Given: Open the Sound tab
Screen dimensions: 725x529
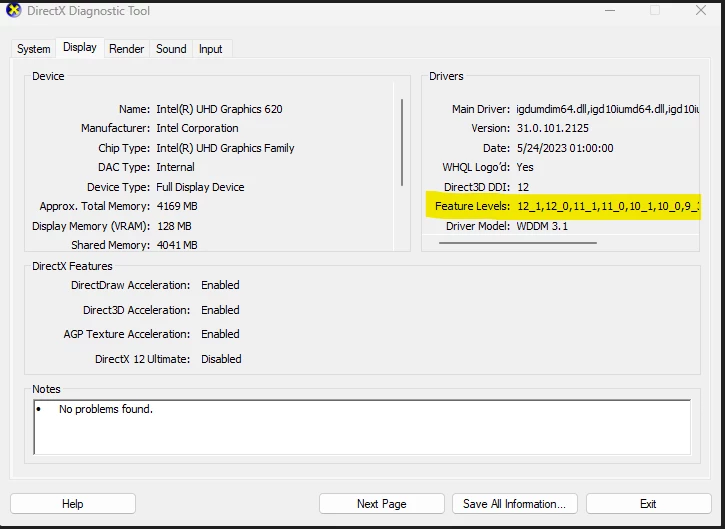Looking at the screenshot, I should (x=171, y=49).
